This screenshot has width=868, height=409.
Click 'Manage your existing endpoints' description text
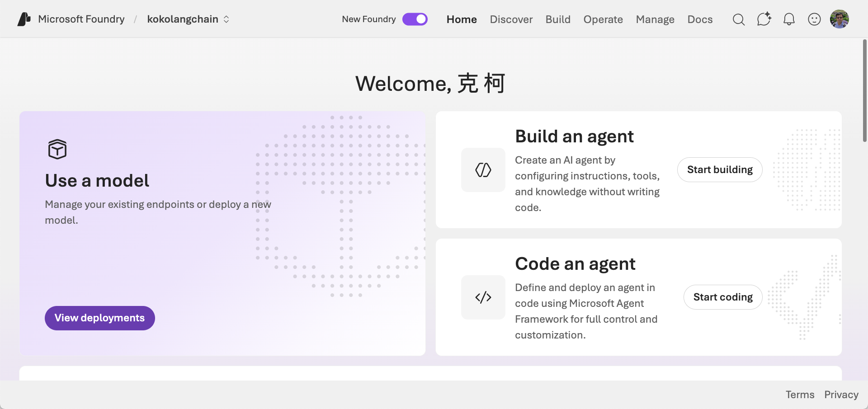point(158,212)
